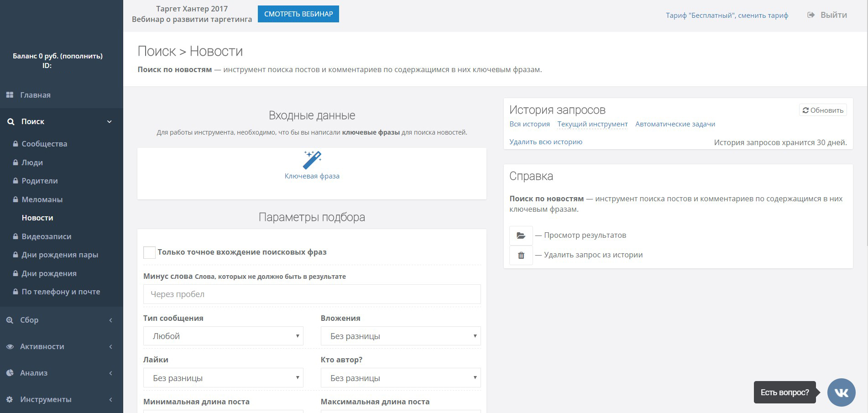Switch to Вся история tab
Image resolution: width=868 pixels, height=413 pixels.
529,124
